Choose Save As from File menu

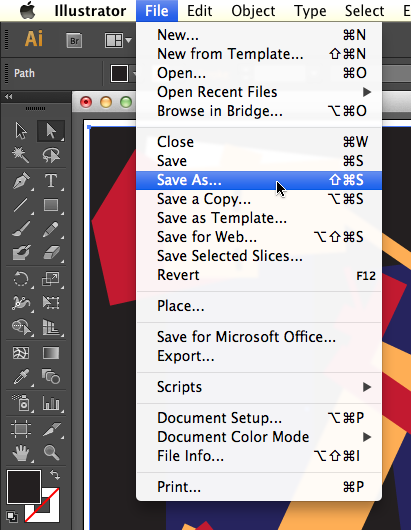259,180
